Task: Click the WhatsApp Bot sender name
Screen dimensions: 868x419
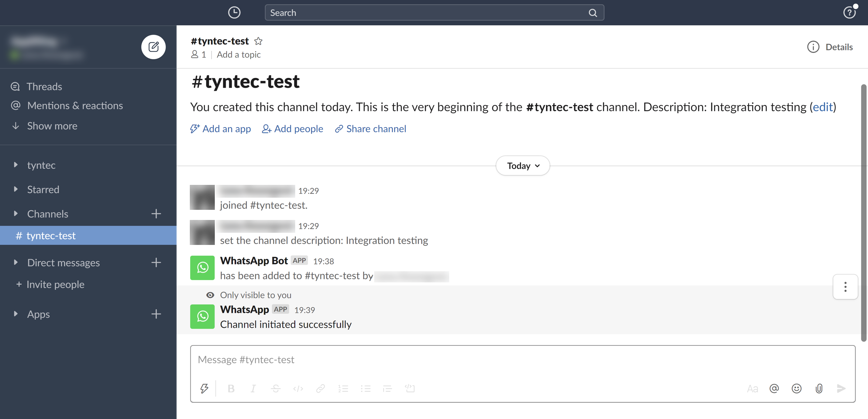Action: pyautogui.click(x=254, y=260)
